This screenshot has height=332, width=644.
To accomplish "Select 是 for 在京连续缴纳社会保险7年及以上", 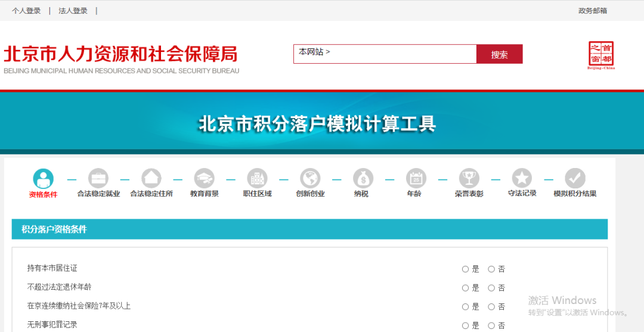I will pyautogui.click(x=465, y=307).
